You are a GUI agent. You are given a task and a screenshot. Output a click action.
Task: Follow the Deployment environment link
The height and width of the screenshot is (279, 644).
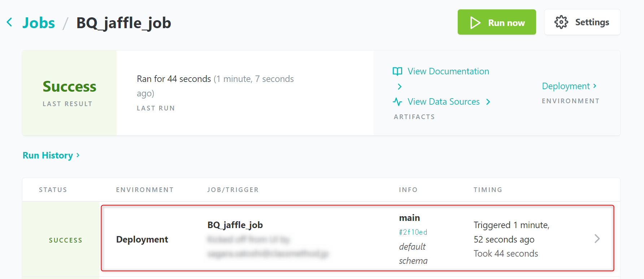pos(565,86)
